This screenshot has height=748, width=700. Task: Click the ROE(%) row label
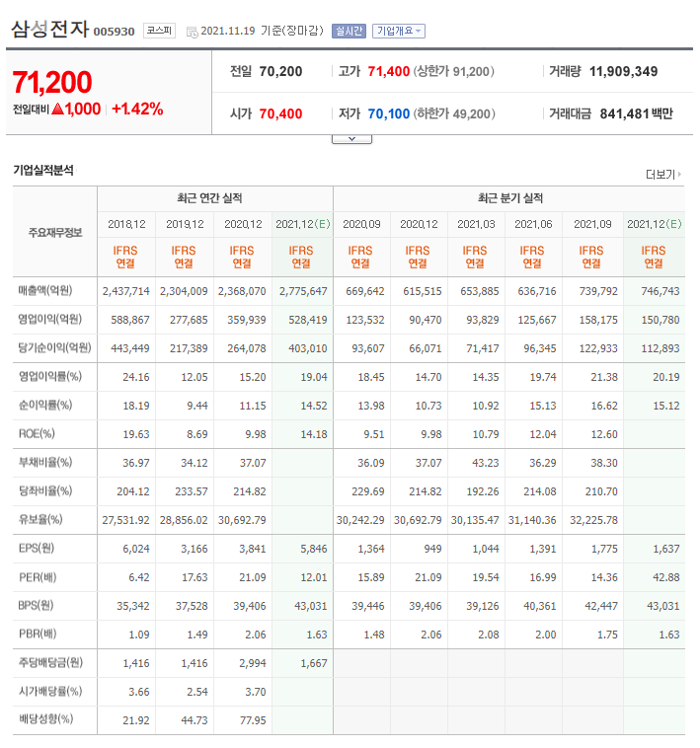click(37, 433)
